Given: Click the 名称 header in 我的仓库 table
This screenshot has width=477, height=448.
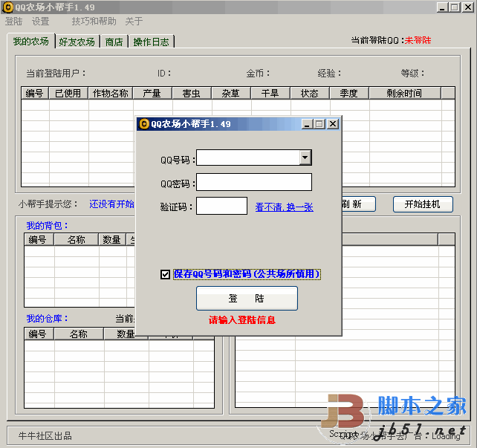Looking at the screenshot, I should tap(79, 334).
